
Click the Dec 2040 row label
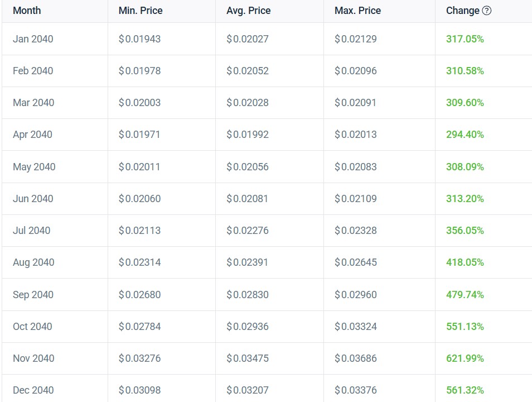pos(33,390)
